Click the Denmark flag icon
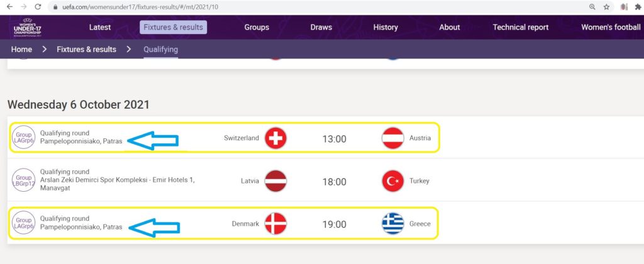The width and height of the screenshot is (644, 264). [275, 224]
